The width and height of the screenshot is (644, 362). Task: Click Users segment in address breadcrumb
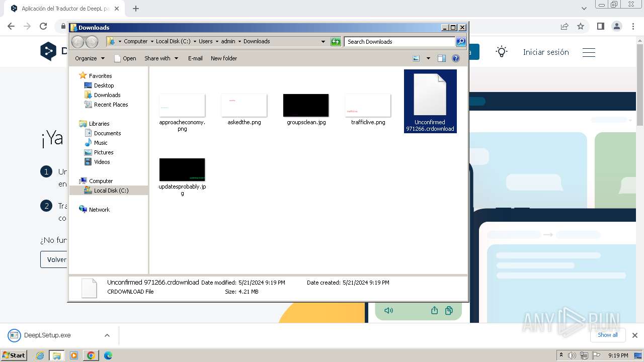[205, 42]
